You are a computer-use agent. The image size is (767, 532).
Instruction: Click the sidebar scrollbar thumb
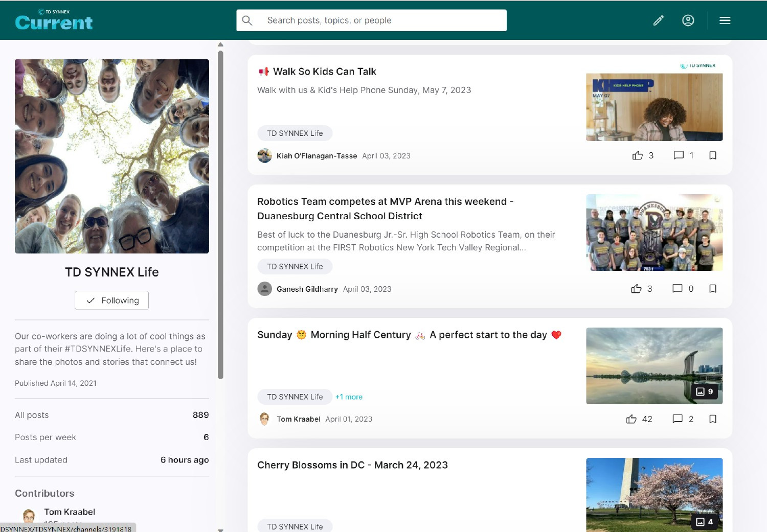click(x=220, y=215)
